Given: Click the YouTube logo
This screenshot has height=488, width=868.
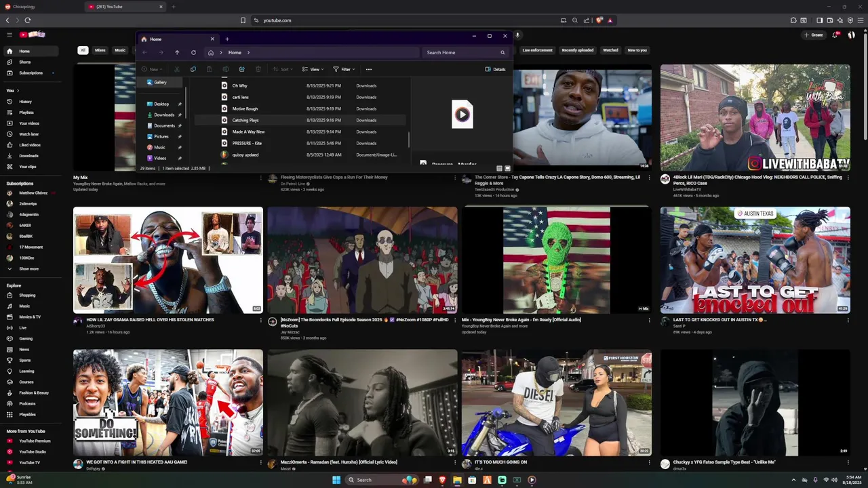Looking at the screenshot, I should tap(32, 35).
